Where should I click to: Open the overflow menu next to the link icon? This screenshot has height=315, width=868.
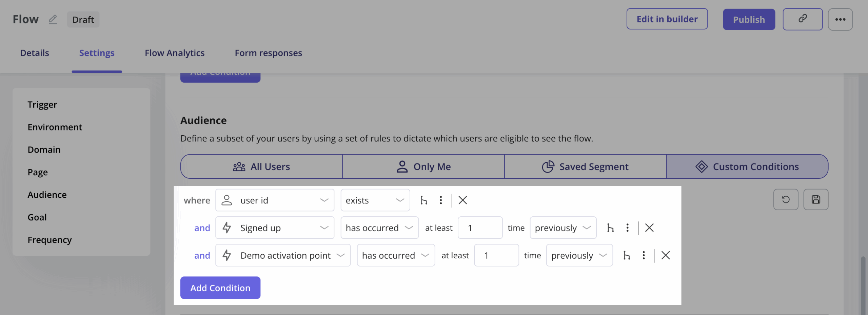841,19
